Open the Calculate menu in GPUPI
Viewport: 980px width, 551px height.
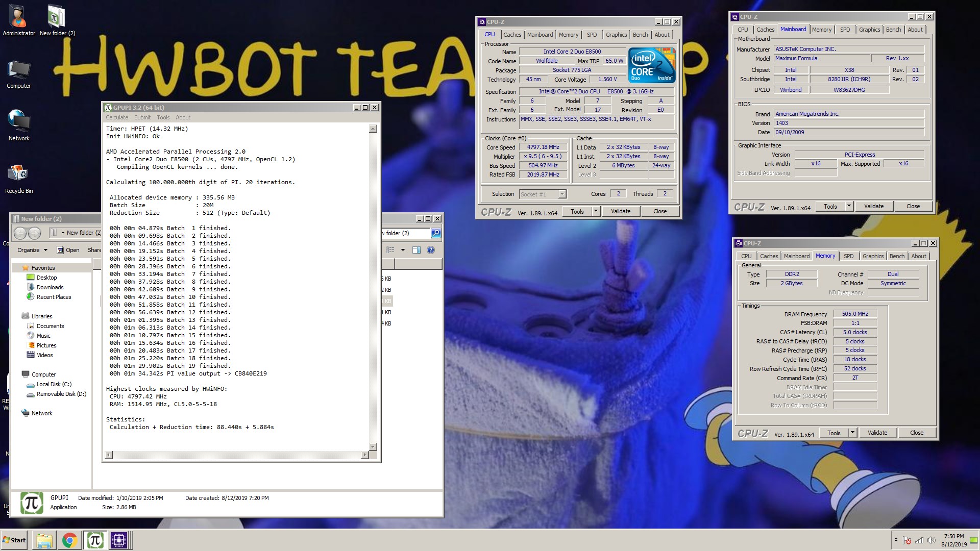(117, 117)
